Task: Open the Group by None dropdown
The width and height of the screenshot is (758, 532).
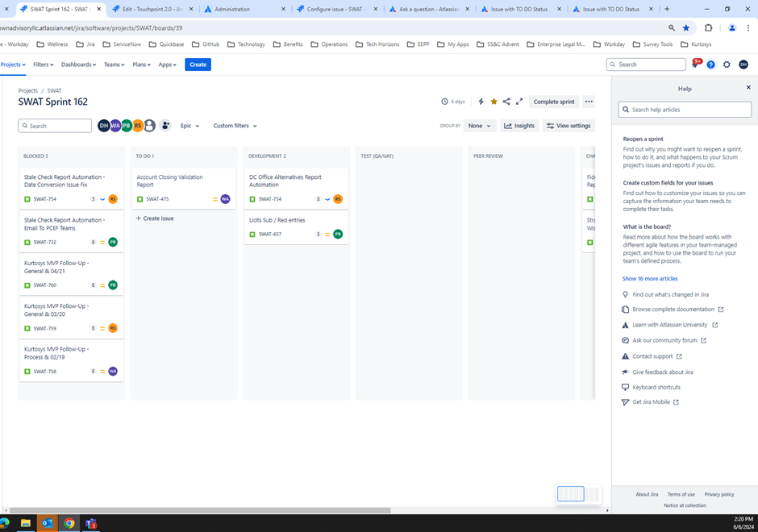Action: 480,126
